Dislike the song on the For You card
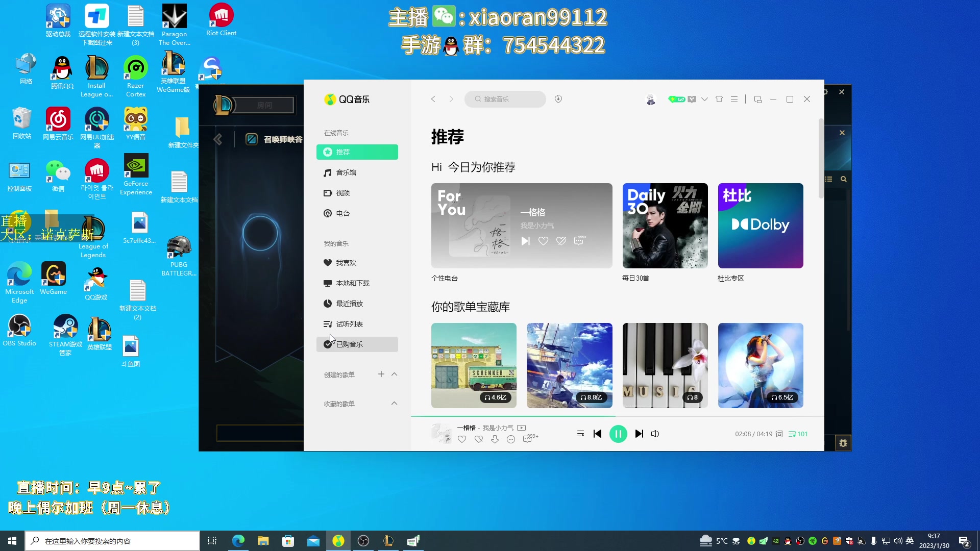This screenshot has height=551, width=980. pyautogui.click(x=561, y=241)
